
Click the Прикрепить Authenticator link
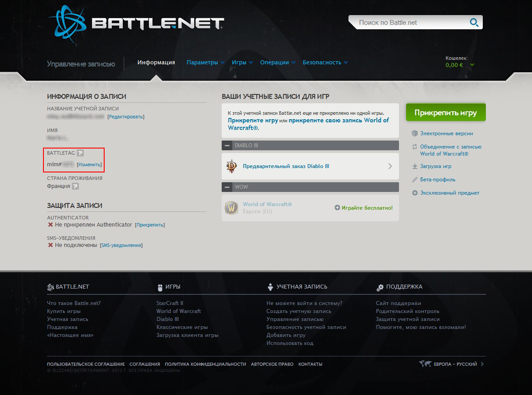point(150,225)
